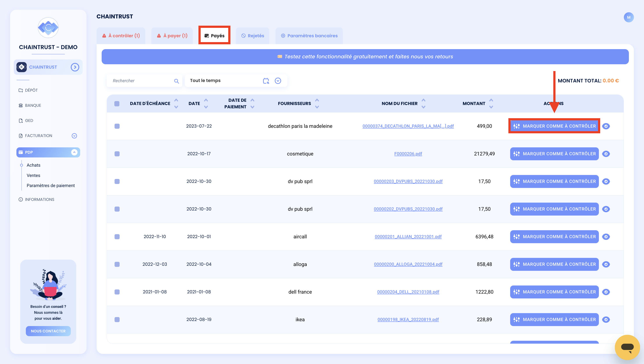Viewport: 644px width, 364px height.
Task: Check the aircall row checkbox
Action: (x=117, y=237)
